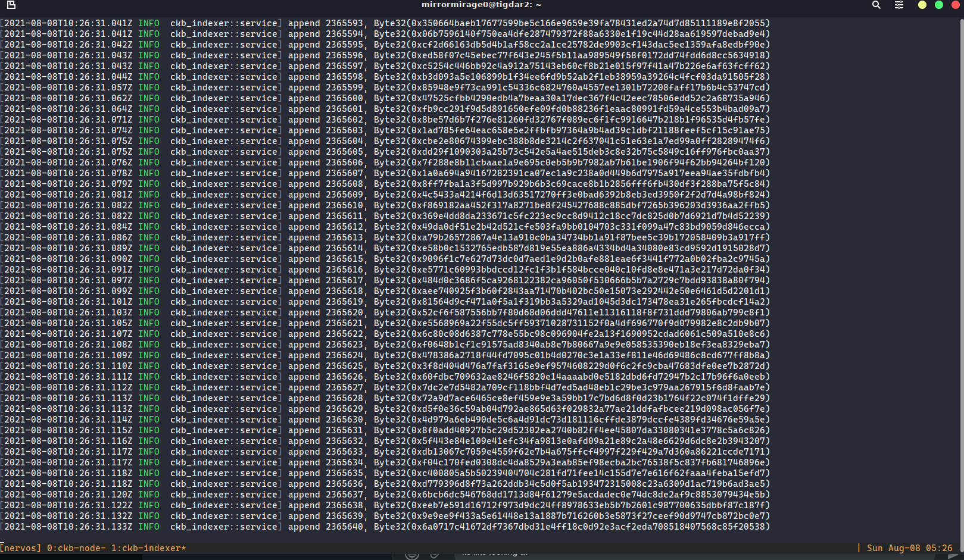964x560 pixels.
Task: Click block number 2365596
Action: [x=344, y=55]
